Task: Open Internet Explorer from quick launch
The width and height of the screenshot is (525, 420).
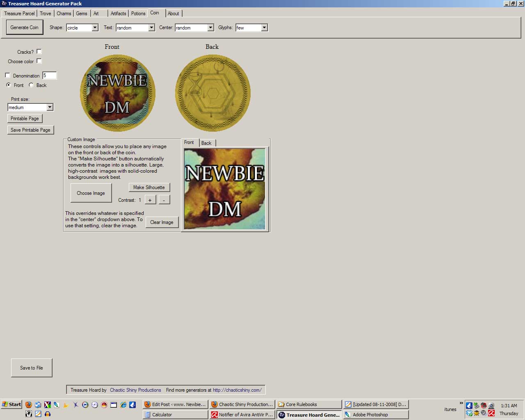Action: point(123,404)
